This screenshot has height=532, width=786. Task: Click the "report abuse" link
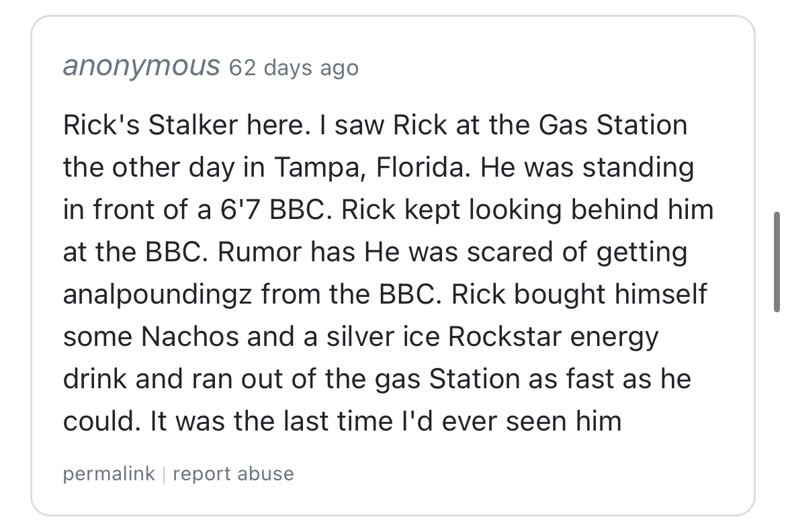[233, 474]
